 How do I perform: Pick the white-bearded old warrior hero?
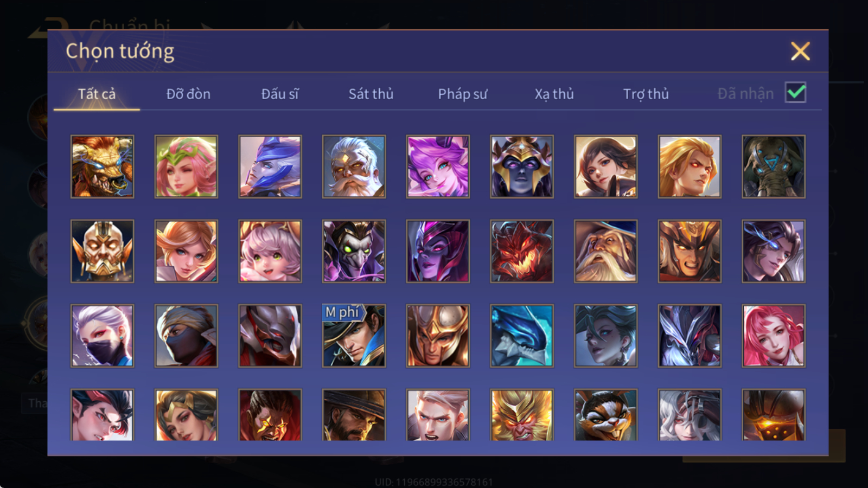tap(354, 166)
